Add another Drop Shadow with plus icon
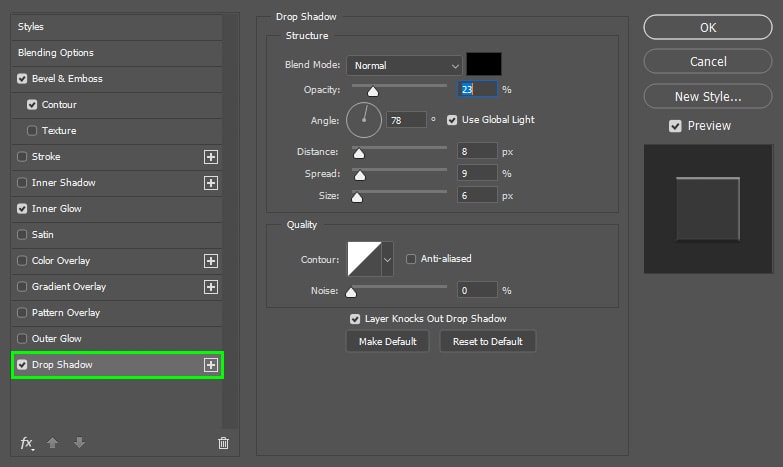 coord(211,365)
